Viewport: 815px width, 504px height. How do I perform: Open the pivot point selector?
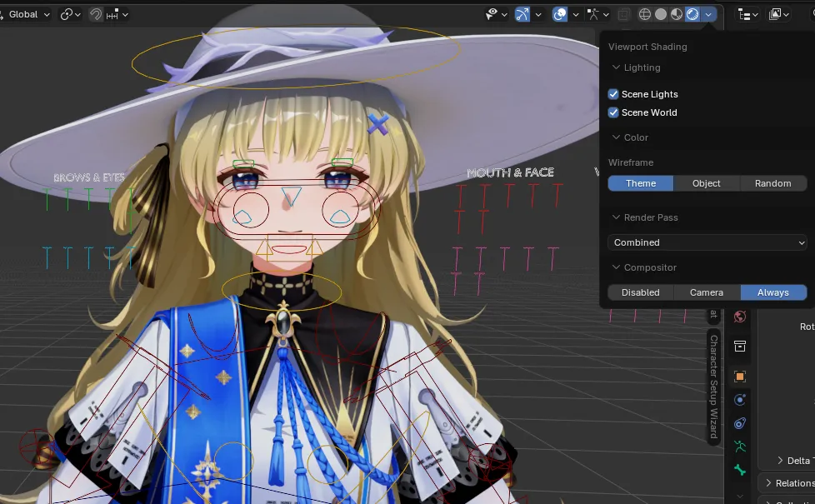[70, 14]
